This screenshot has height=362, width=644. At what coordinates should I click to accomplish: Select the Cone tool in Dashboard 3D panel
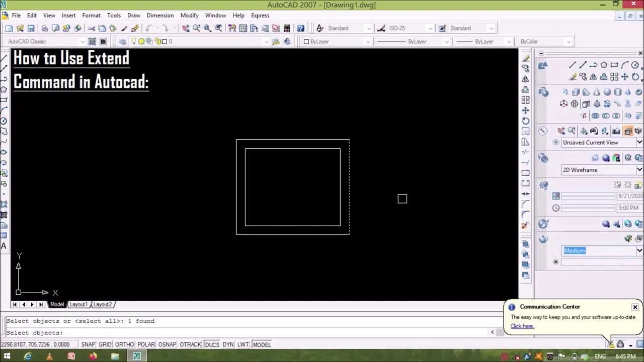[x=596, y=92]
